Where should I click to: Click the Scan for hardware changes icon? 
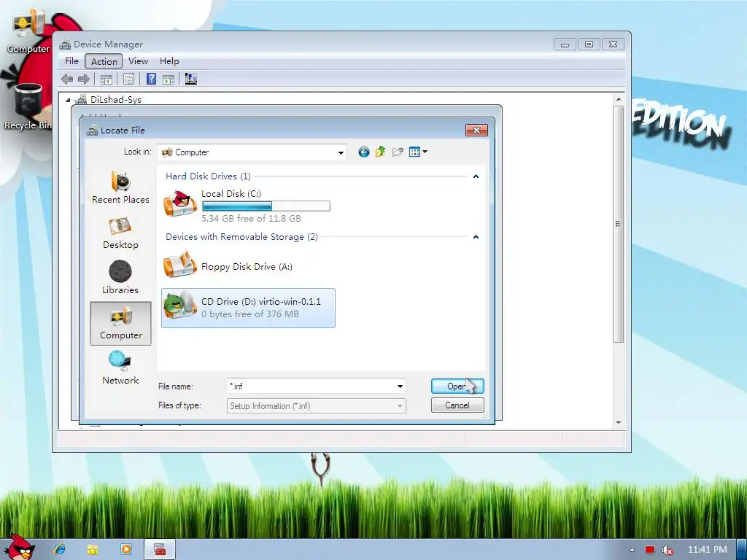pyautogui.click(x=191, y=79)
